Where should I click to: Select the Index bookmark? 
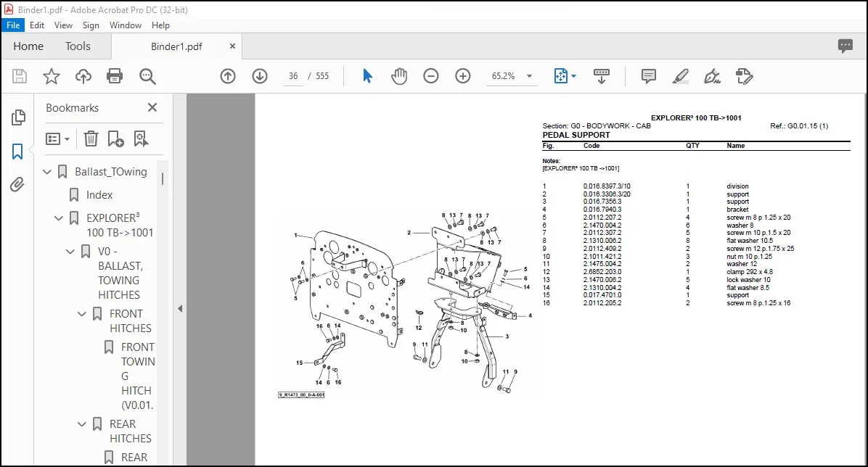coord(99,195)
